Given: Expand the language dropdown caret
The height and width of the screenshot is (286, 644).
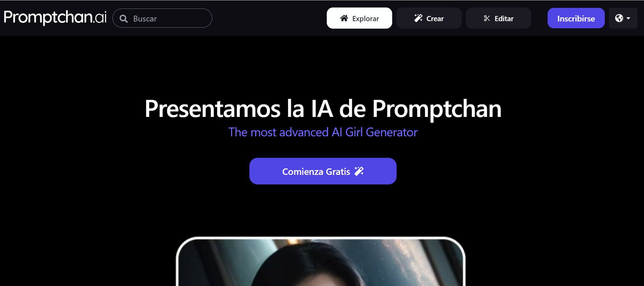Looking at the screenshot, I should [x=628, y=18].
